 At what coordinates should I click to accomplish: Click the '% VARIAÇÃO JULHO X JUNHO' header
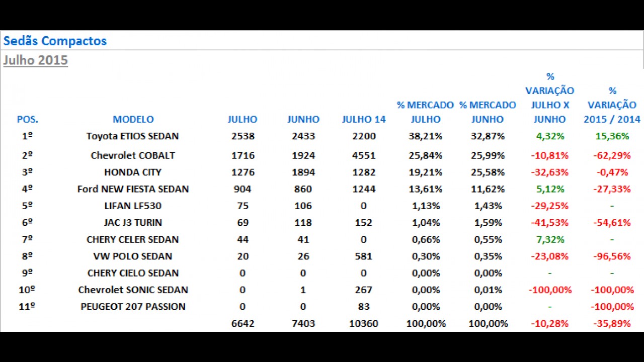(x=550, y=98)
